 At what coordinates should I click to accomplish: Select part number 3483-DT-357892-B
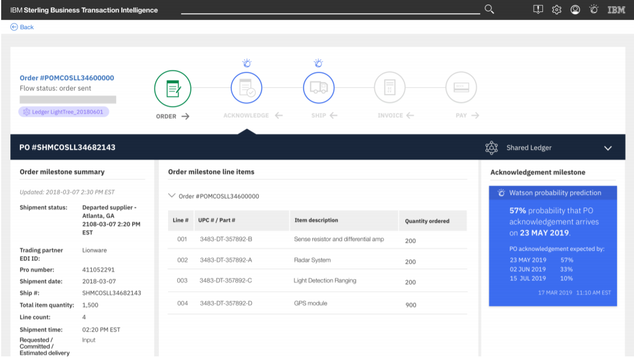click(226, 239)
